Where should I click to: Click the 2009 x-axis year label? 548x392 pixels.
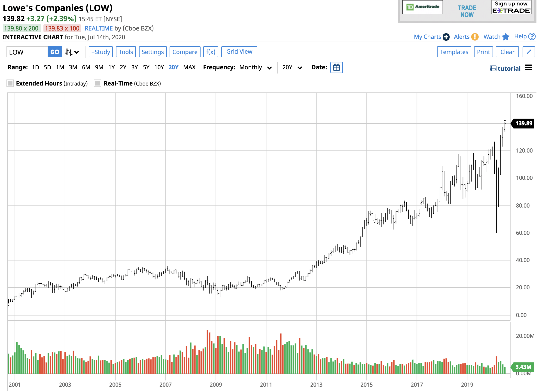click(x=216, y=385)
